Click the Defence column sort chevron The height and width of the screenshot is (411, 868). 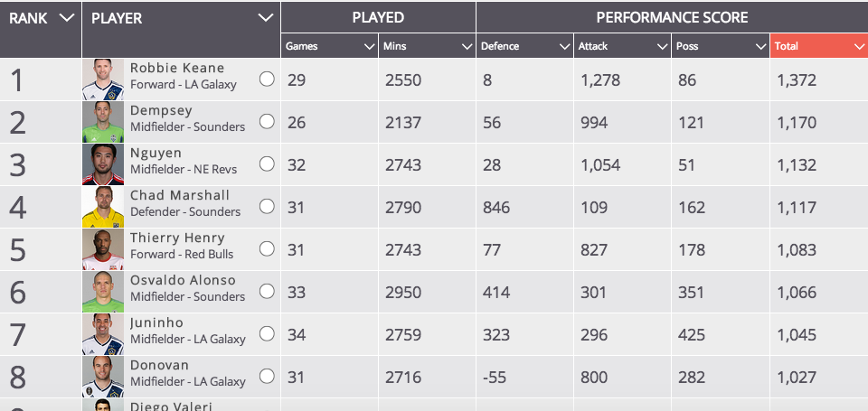[564, 47]
